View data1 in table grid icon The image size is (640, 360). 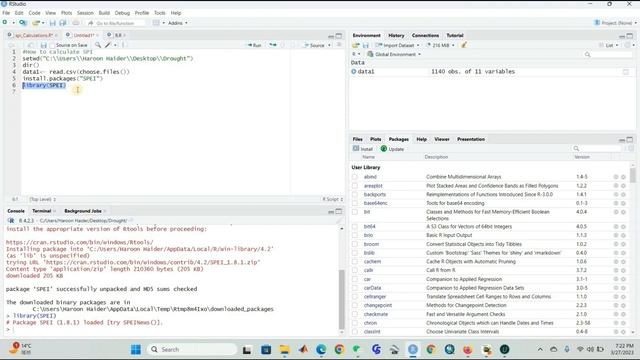tap(626, 72)
